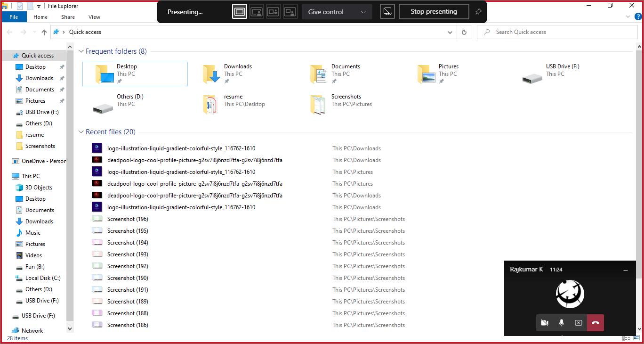This screenshot has width=644, height=344.
Task: Toggle include computer sound icon
Action: click(x=387, y=12)
